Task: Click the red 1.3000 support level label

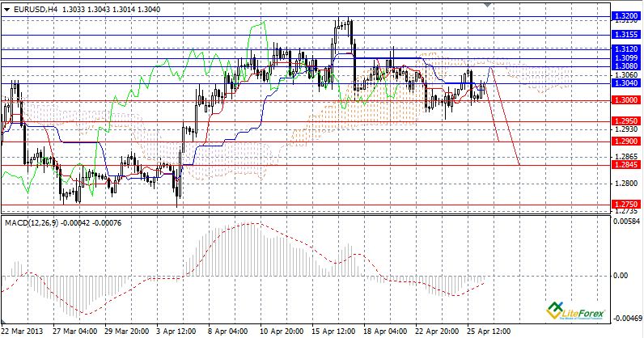Action: [x=624, y=100]
